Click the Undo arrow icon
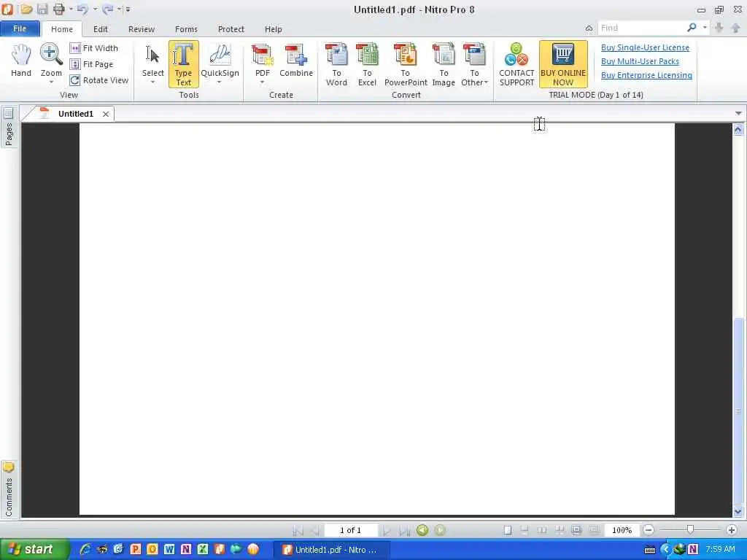The height and width of the screenshot is (560, 747). (x=82, y=9)
